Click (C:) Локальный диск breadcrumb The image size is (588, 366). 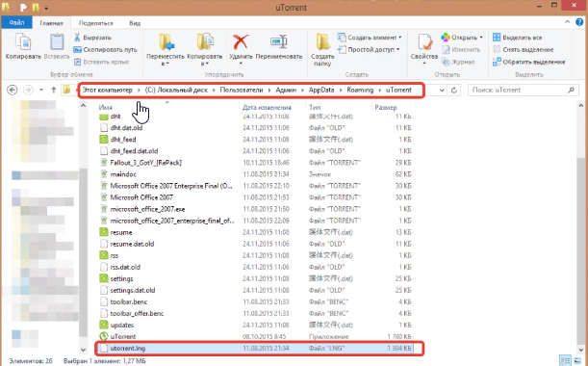176,91
